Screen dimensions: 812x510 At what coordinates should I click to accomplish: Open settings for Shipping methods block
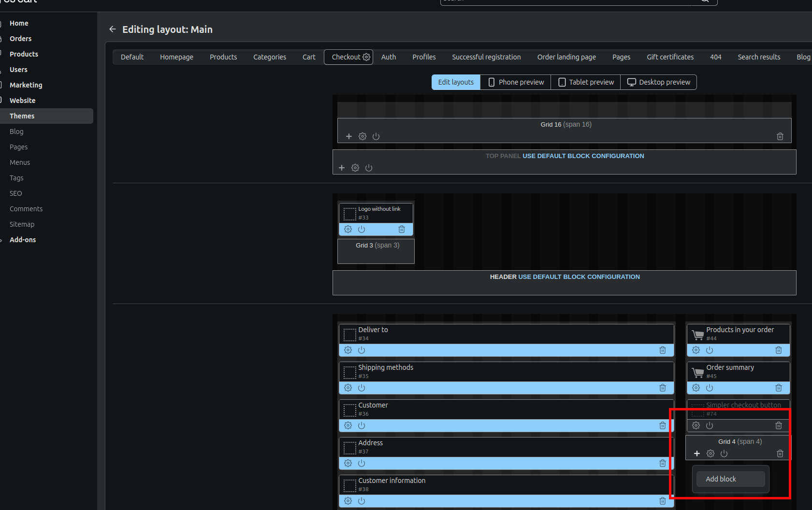348,388
